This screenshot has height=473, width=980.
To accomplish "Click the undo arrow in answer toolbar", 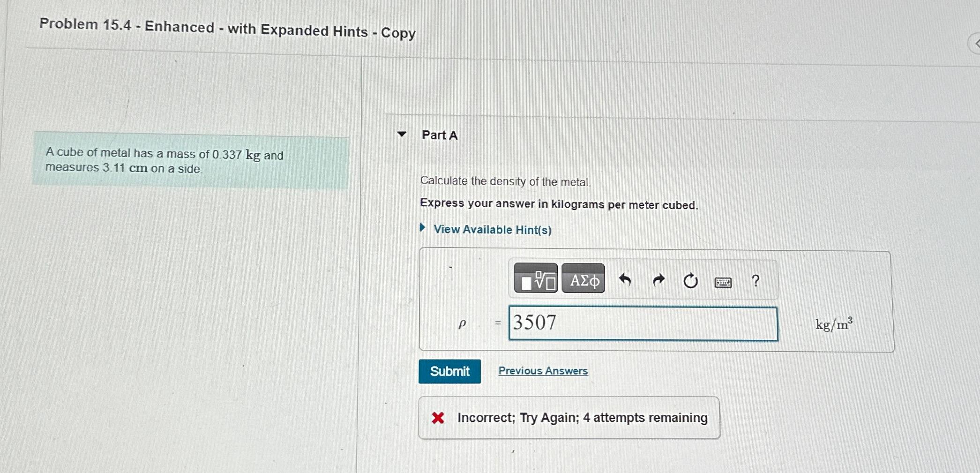I will pos(626,280).
